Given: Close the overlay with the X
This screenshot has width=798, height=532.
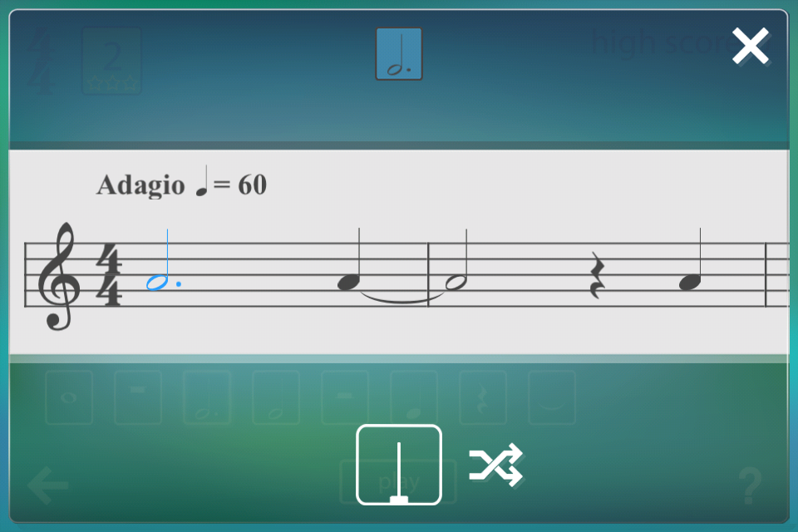Looking at the screenshot, I should (750, 46).
